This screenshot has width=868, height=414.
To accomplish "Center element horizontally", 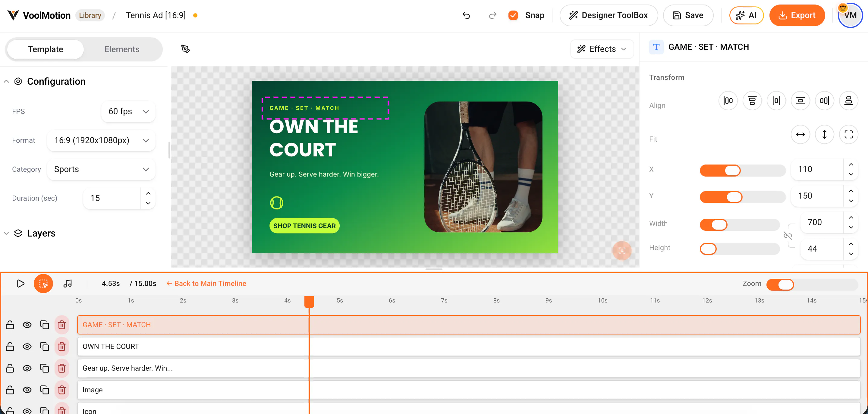I will click(x=776, y=100).
